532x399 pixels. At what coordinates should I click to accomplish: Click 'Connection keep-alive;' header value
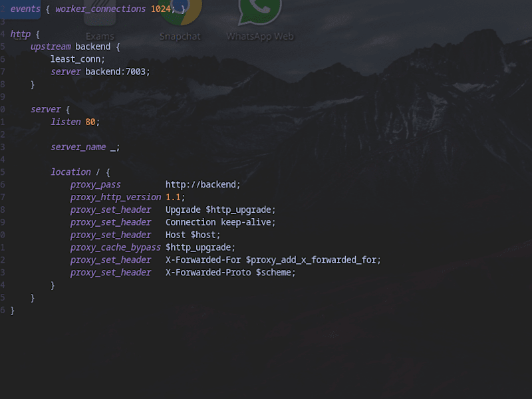pos(221,223)
